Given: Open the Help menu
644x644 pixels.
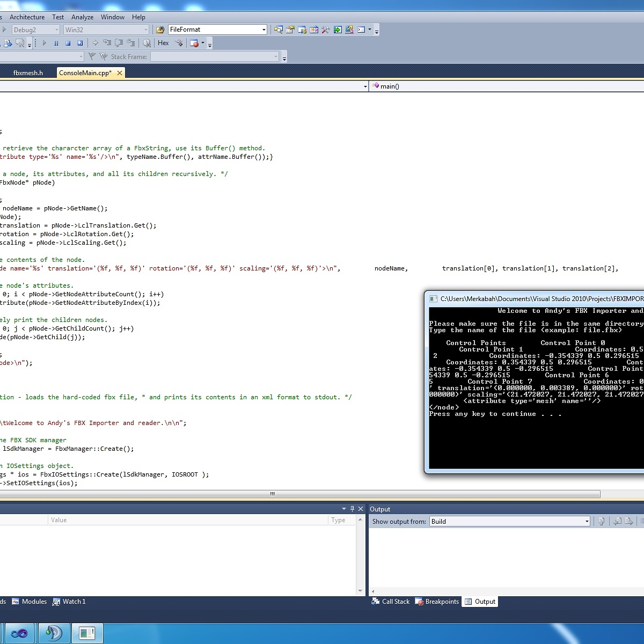Looking at the screenshot, I should click(x=138, y=17).
